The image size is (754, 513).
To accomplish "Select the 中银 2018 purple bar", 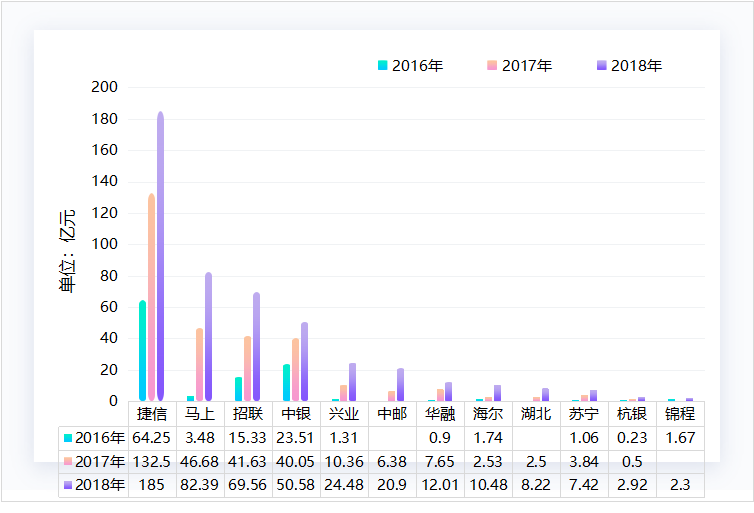I will pos(304,362).
